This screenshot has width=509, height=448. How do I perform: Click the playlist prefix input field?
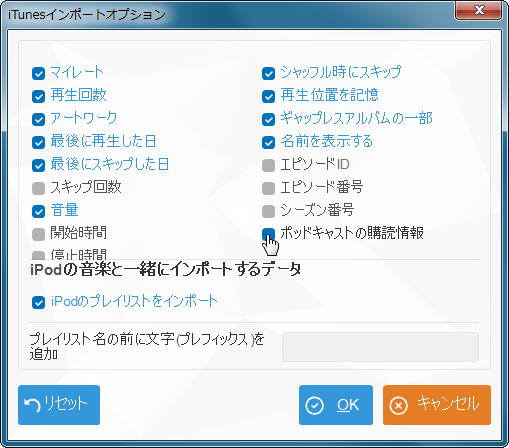380,347
